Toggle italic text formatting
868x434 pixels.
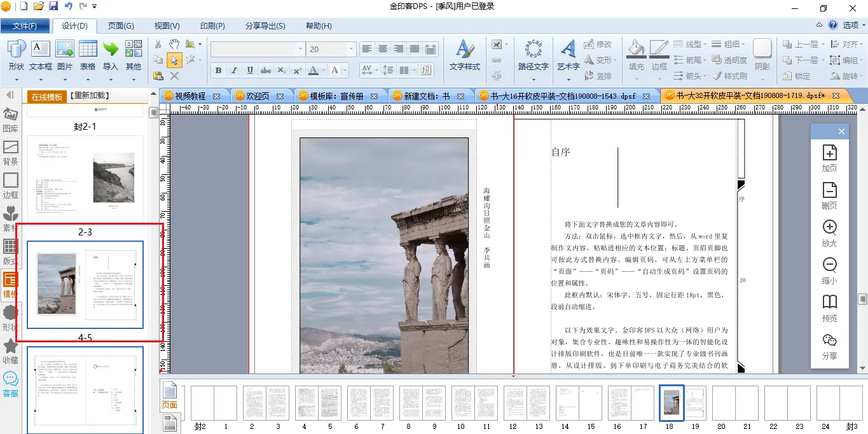[234, 71]
